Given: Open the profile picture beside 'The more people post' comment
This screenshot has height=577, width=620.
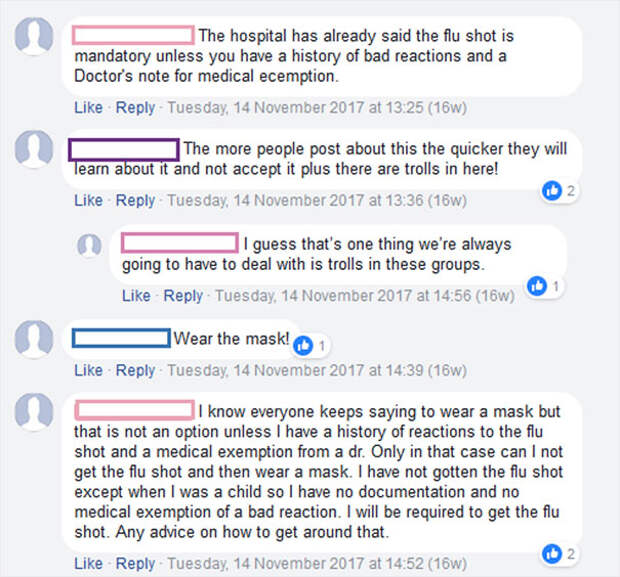Looking at the screenshot, I should click(34, 149).
